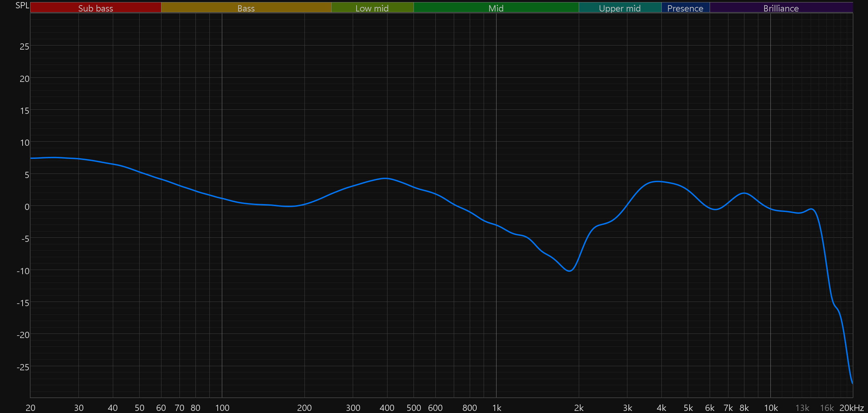Click the 1k frequency axis label

(496, 408)
